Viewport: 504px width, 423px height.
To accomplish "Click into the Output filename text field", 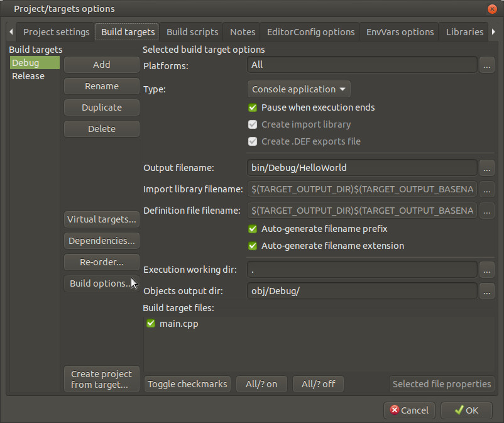I will tap(361, 168).
